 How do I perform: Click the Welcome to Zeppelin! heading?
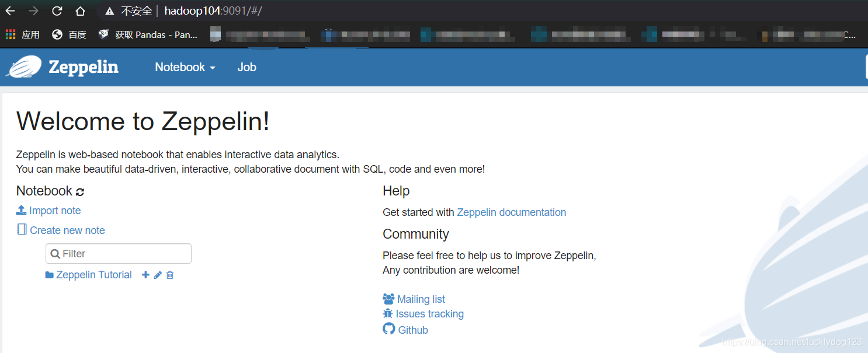click(x=143, y=121)
